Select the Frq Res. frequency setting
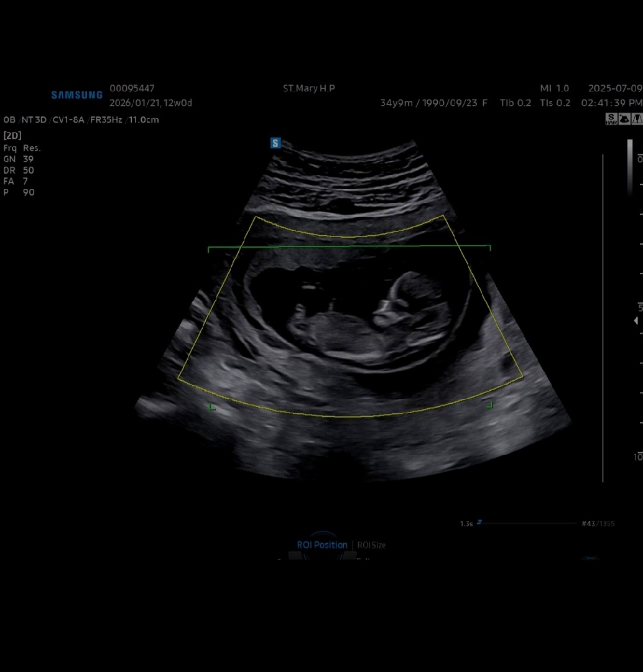The height and width of the screenshot is (672, 643). [x=22, y=148]
